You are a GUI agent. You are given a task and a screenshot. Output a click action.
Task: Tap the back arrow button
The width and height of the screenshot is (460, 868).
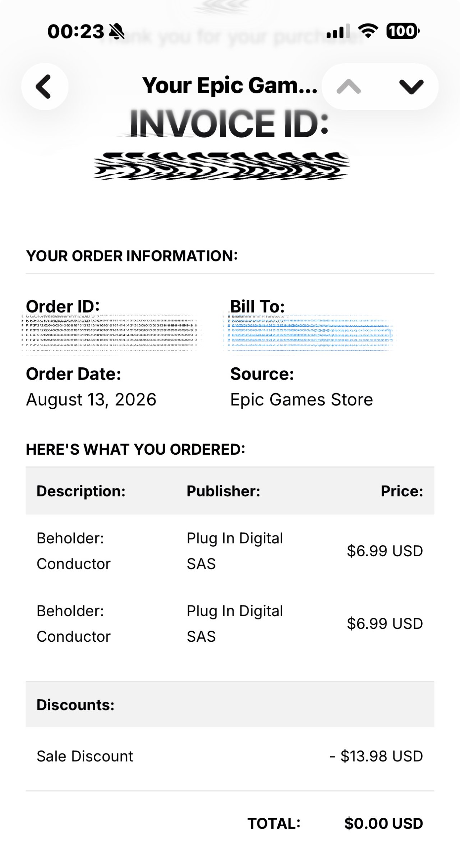[45, 87]
